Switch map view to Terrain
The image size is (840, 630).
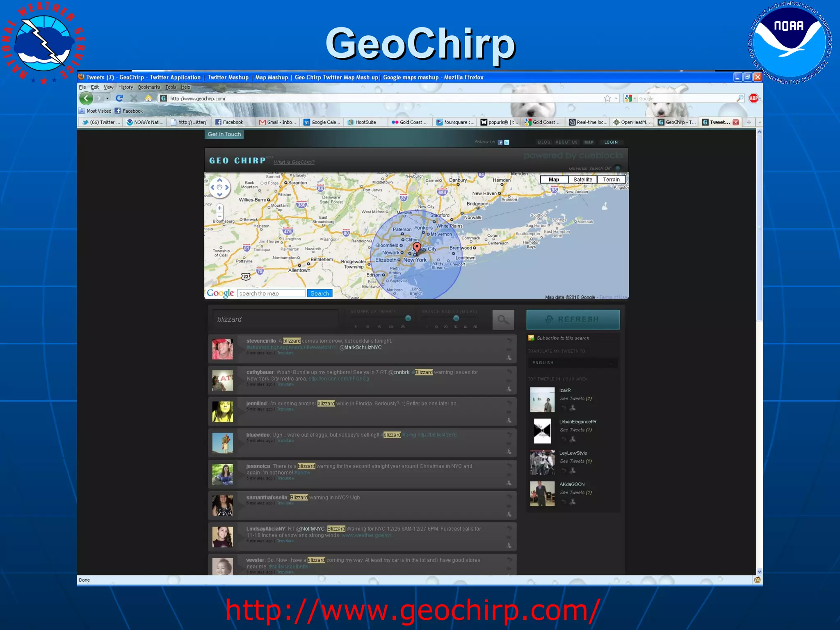[x=611, y=180]
